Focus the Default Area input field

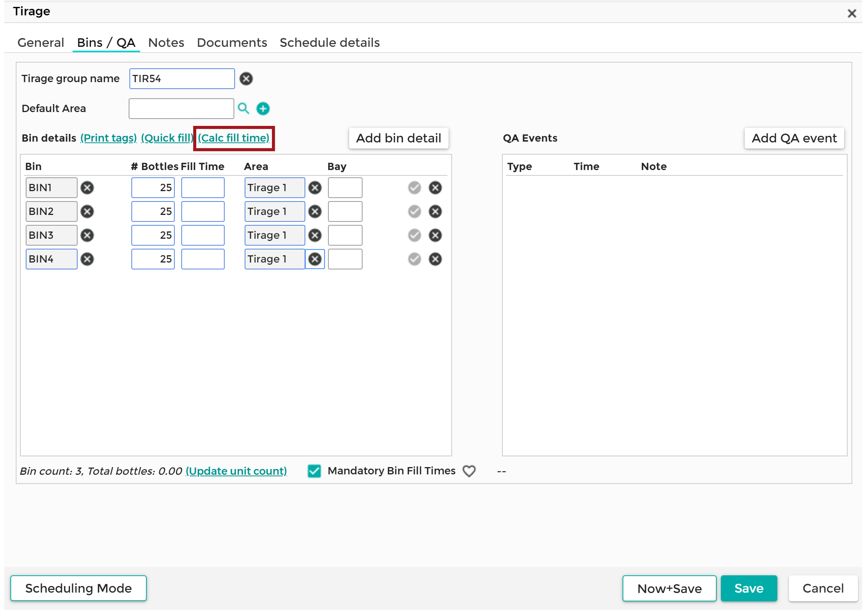(x=181, y=109)
